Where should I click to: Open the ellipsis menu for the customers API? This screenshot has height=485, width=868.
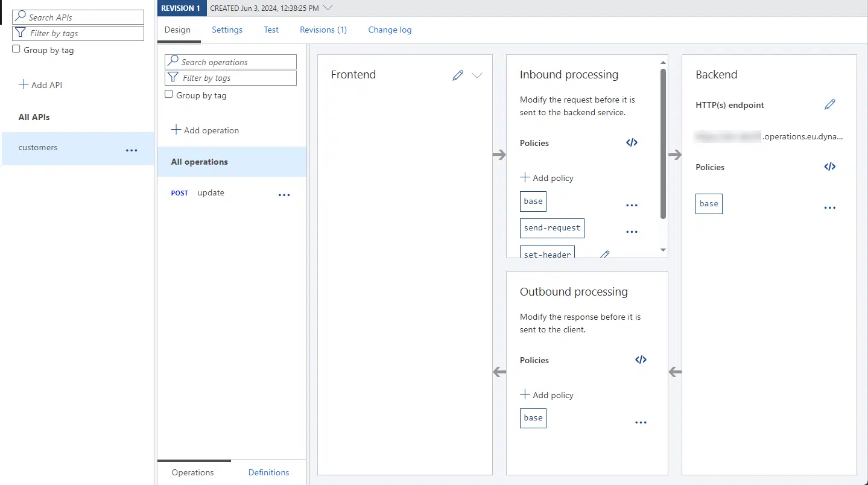[131, 150]
